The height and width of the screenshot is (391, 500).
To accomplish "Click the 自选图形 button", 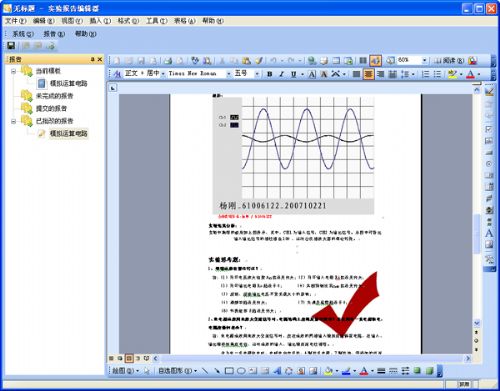I will pyautogui.click(x=177, y=371).
